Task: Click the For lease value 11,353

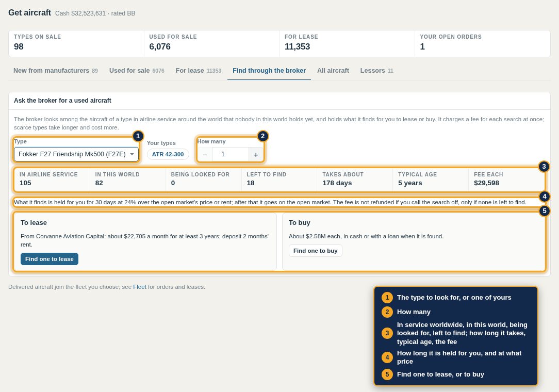Action: pos(298,47)
